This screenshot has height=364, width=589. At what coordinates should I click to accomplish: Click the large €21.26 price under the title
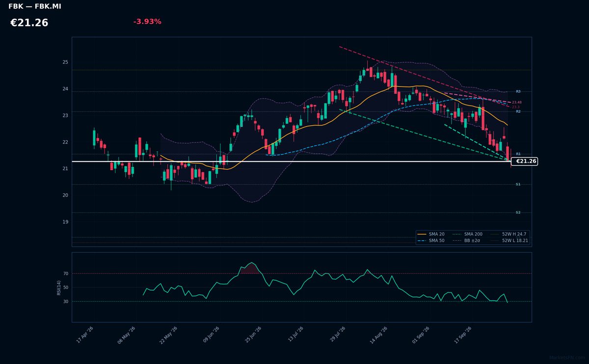[29, 23]
